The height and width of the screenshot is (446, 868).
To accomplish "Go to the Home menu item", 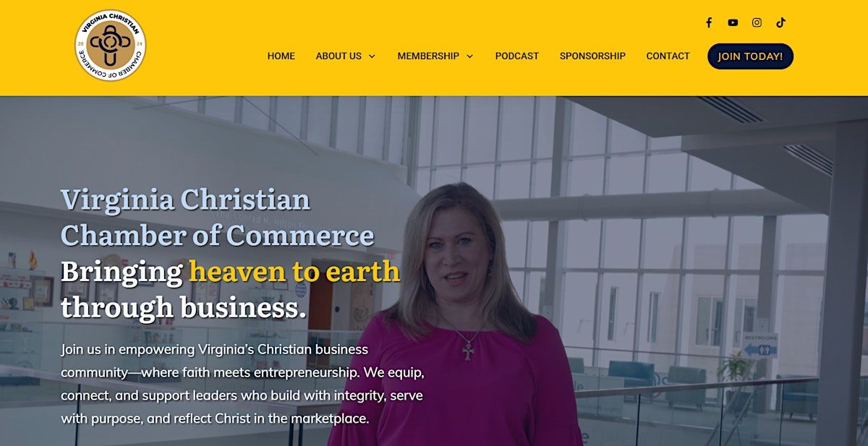I will tap(281, 56).
